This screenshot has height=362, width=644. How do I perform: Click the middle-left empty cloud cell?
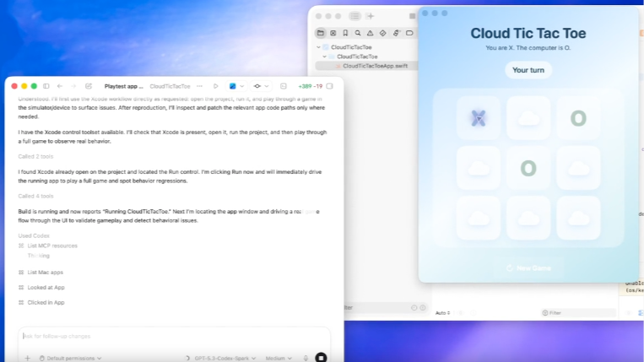[479, 168]
